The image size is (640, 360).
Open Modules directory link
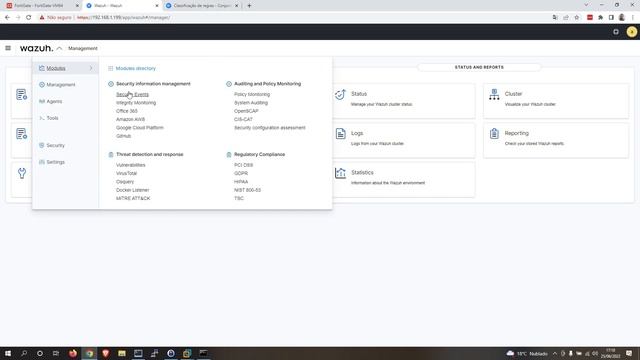coord(136,69)
